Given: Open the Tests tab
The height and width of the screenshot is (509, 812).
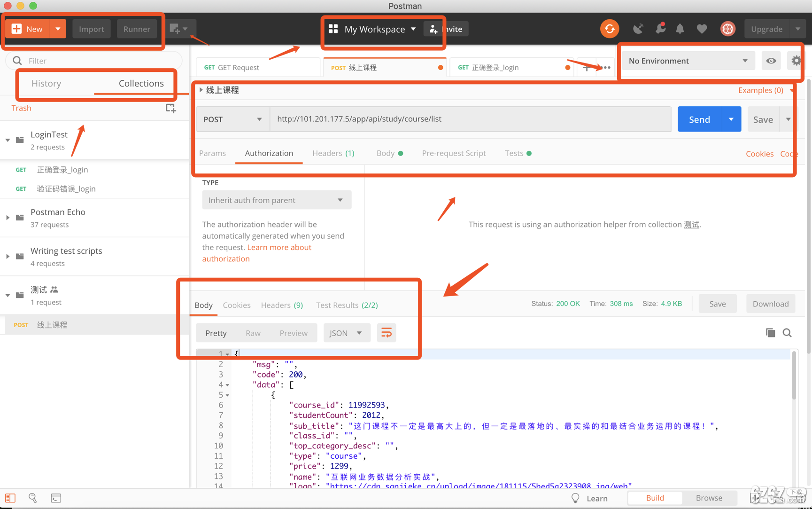Looking at the screenshot, I should pos(518,153).
